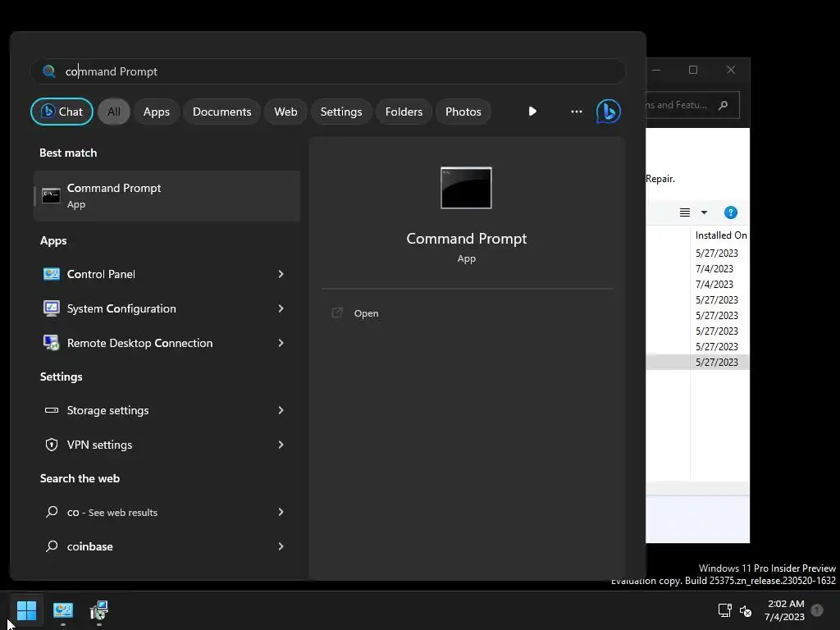Open the coinbase web suggestion
This screenshot has height=630, width=840.
coord(167,546)
